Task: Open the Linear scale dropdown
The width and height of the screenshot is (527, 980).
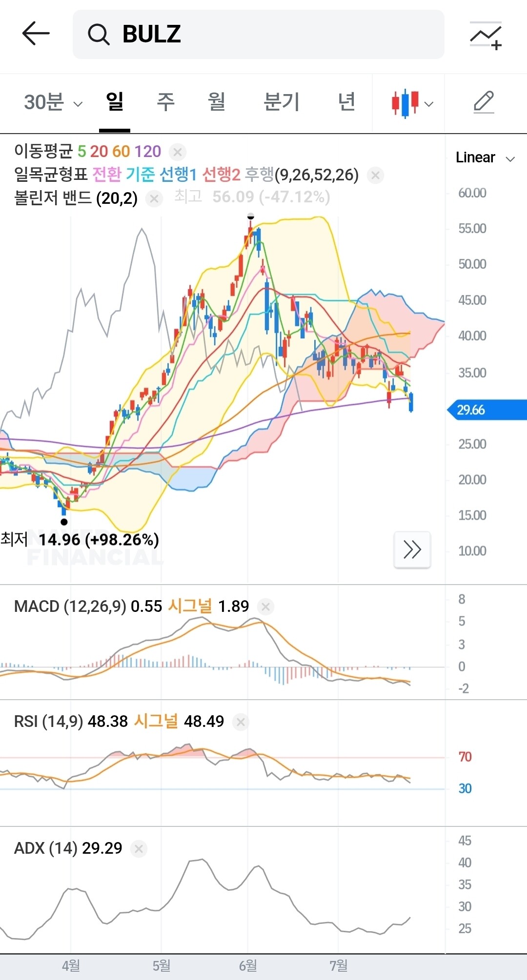Action: pos(485,157)
